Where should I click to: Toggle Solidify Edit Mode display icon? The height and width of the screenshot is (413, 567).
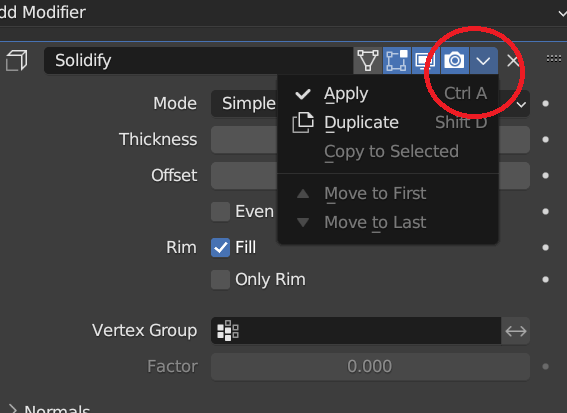tap(397, 60)
